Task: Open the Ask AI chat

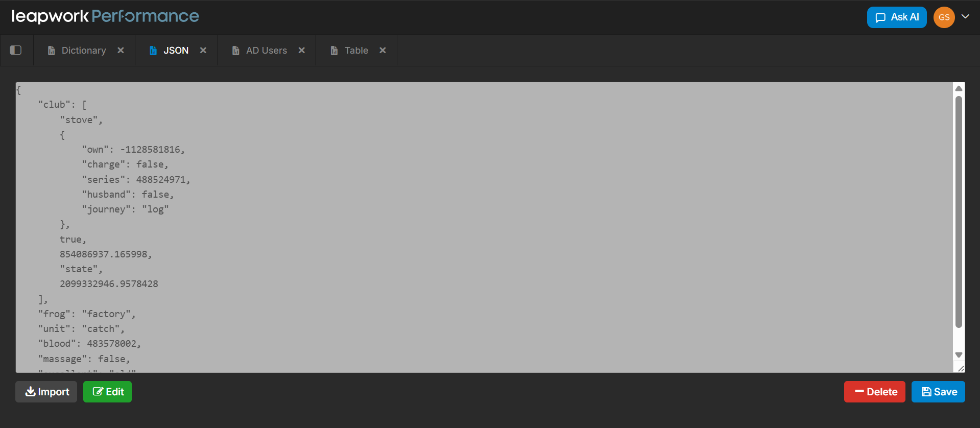Action: (896, 17)
